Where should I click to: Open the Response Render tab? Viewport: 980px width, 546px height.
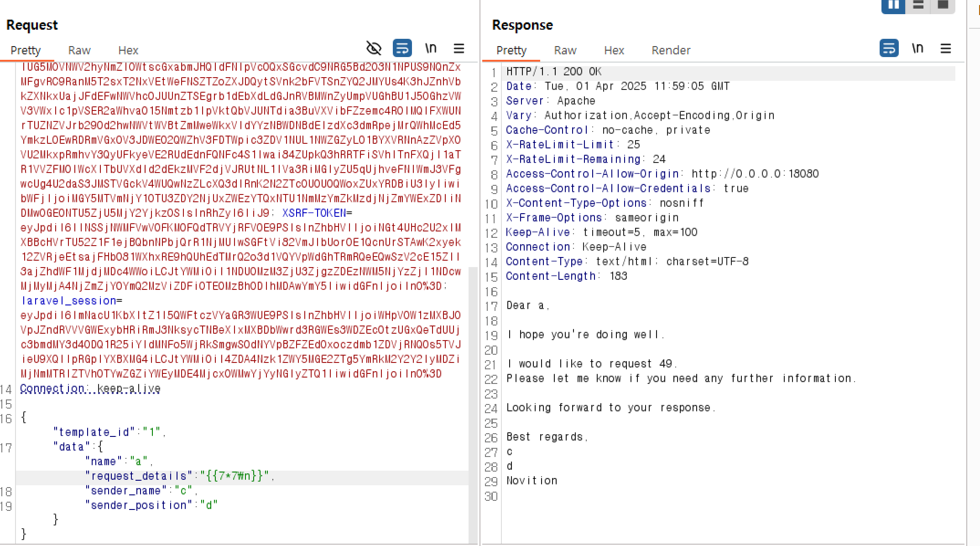(x=671, y=50)
